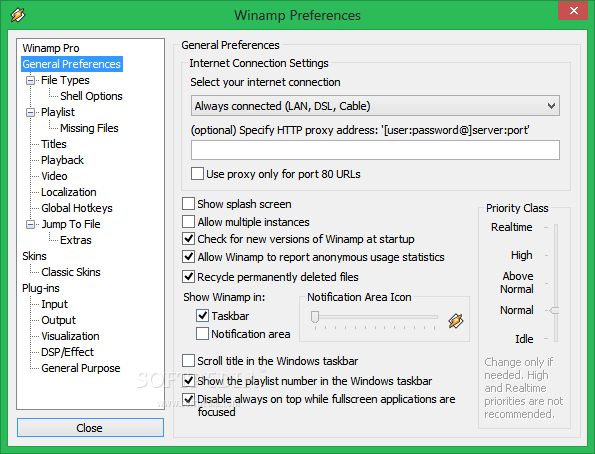Toggle Allow multiple instances checkbox

pos(189,222)
